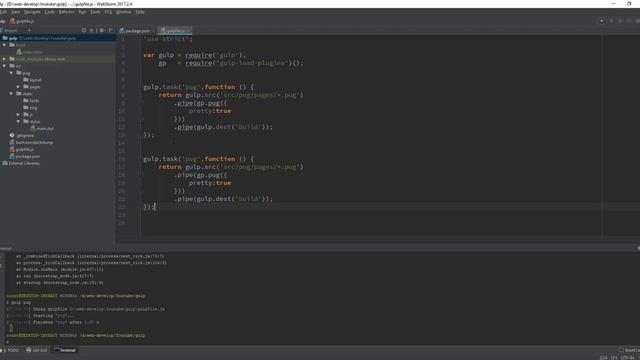Close the package.json editor tab
Image resolution: width=640 pixels, height=360 pixels.
coord(153,31)
